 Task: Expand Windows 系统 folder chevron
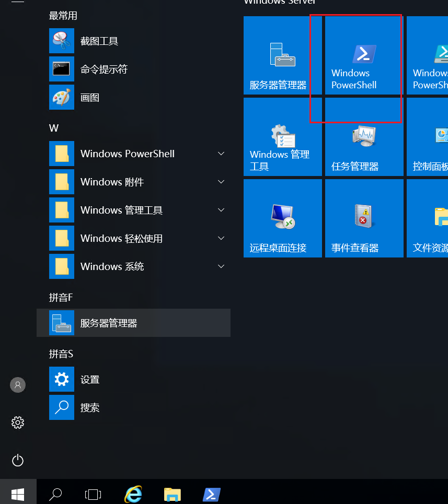coord(221,266)
